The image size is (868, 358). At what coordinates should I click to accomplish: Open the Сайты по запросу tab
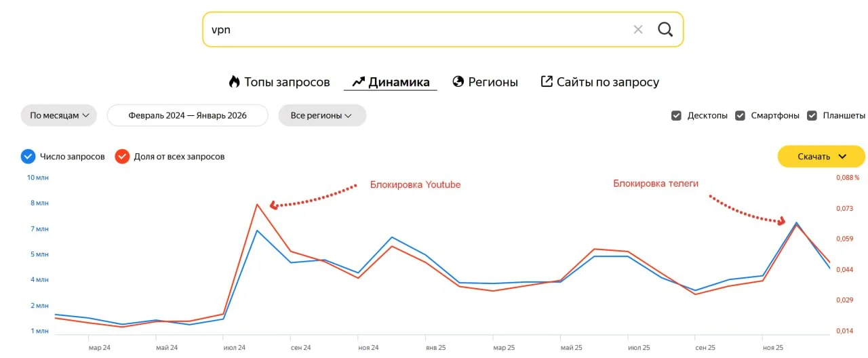[608, 82]
